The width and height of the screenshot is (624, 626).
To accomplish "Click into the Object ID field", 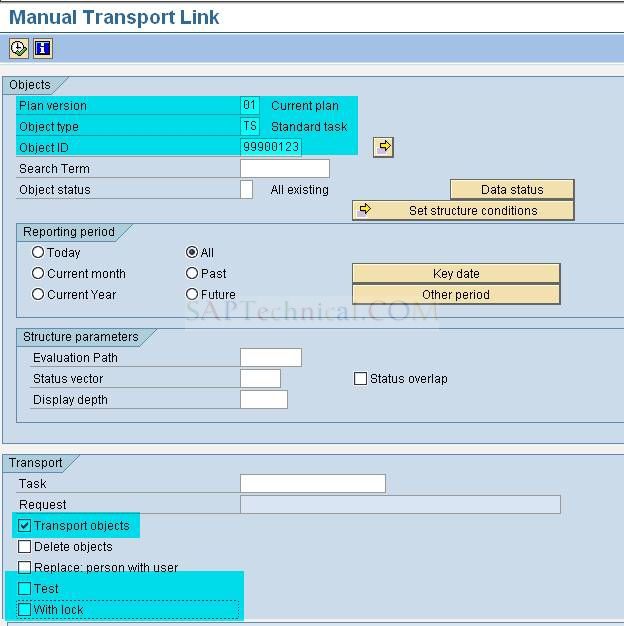I will pyautogui.click(x=271, y=147).
